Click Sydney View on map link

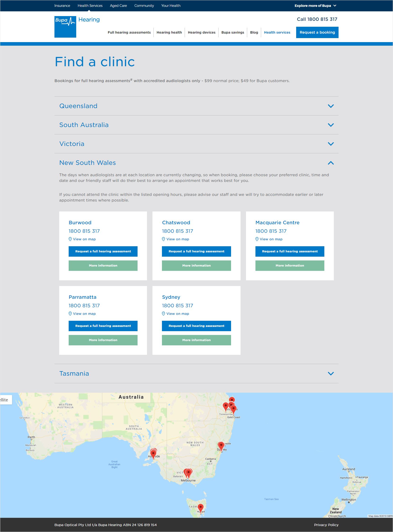click(x=178, y=314)
